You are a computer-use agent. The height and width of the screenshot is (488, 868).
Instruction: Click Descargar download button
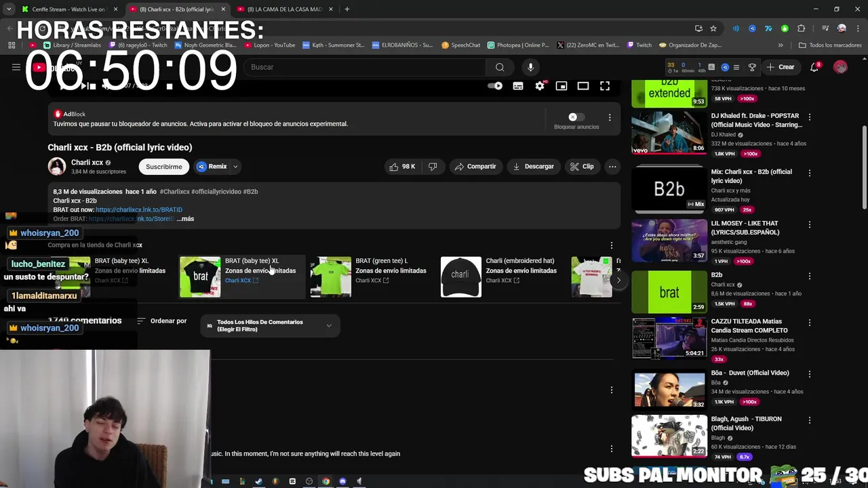click(534, 167)
